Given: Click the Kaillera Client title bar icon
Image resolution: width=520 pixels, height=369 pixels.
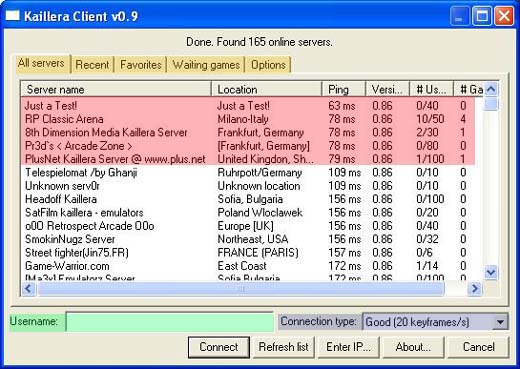Looking at the screenshot, I should pos(13,16).
